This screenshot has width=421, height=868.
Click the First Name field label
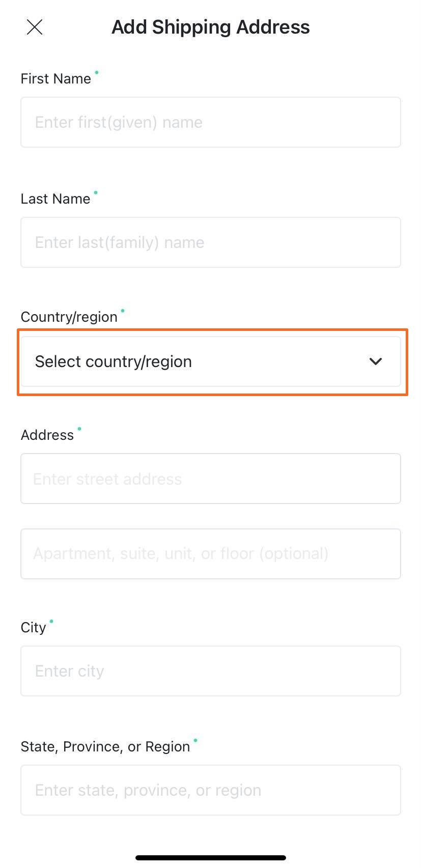[x=55, y=79]
